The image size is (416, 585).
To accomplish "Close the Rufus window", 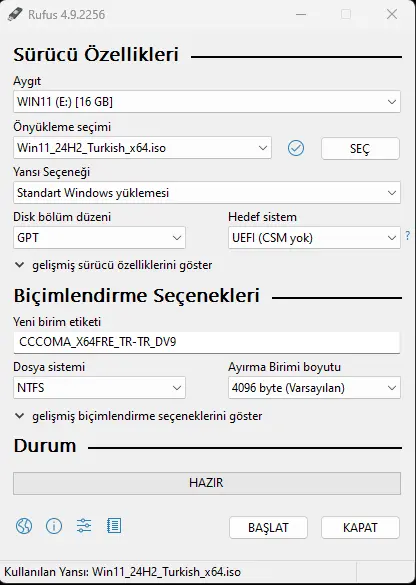I will click(392, 14).
